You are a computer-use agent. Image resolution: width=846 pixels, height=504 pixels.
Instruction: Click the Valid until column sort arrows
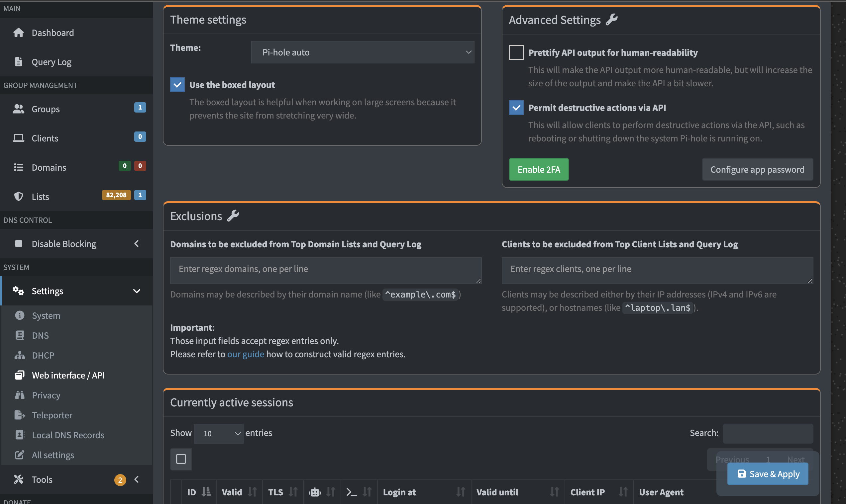pyautogui.click(x=554, y=492)
